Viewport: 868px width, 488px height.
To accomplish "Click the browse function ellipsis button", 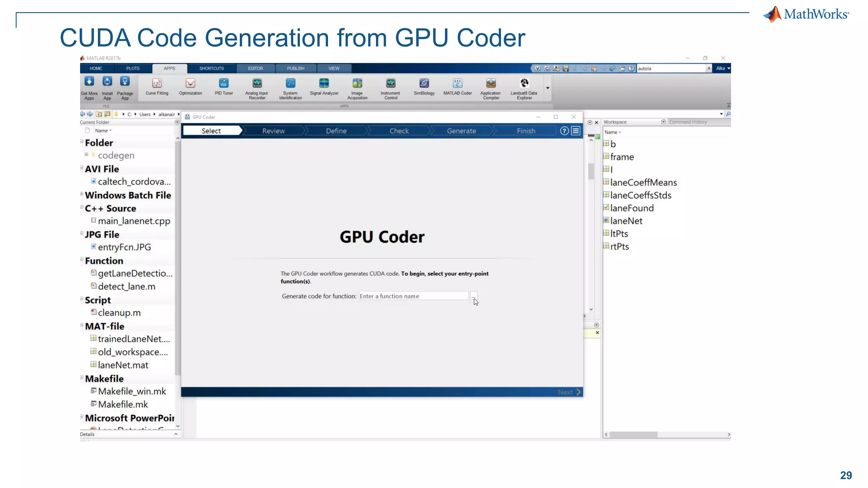I will pos(473,296).
